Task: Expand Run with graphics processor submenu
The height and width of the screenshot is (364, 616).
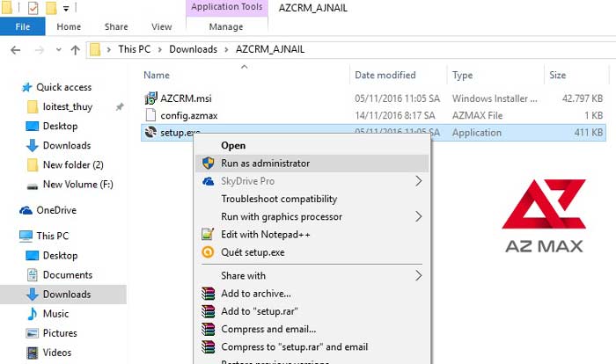Action: tap(418, 217)
